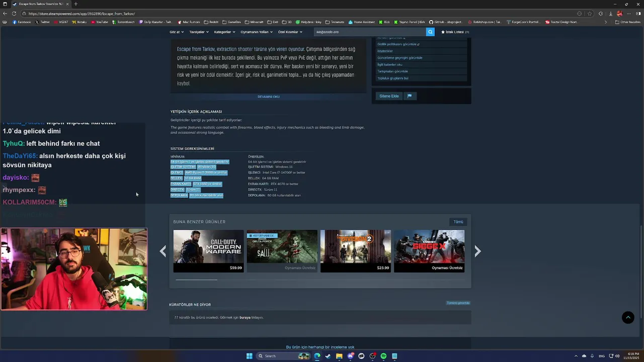The width and height of the screenshot is (644, 362).
Task: Open the clock showing 6:18 PM
Action: click(630, 356)
